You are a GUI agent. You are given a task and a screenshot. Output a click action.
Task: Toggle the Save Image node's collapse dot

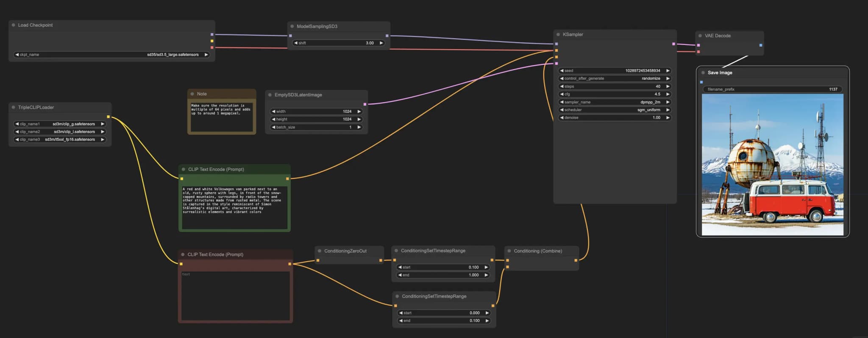703,73
